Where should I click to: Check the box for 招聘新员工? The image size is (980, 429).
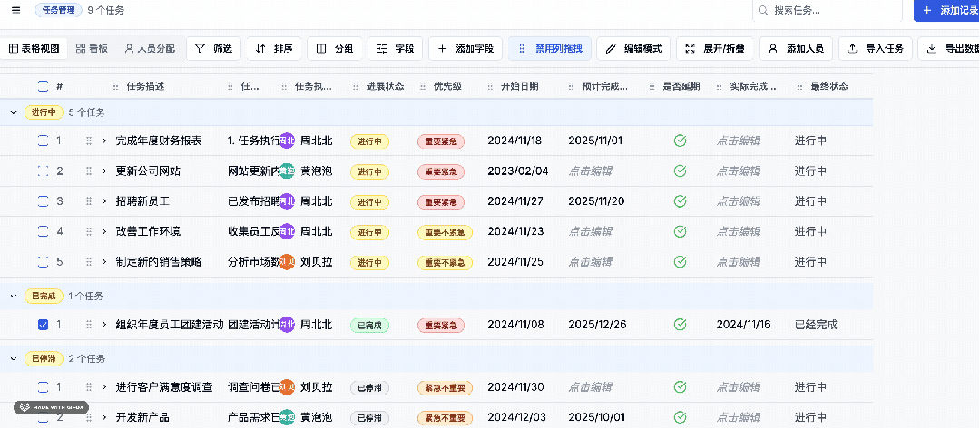43,201
